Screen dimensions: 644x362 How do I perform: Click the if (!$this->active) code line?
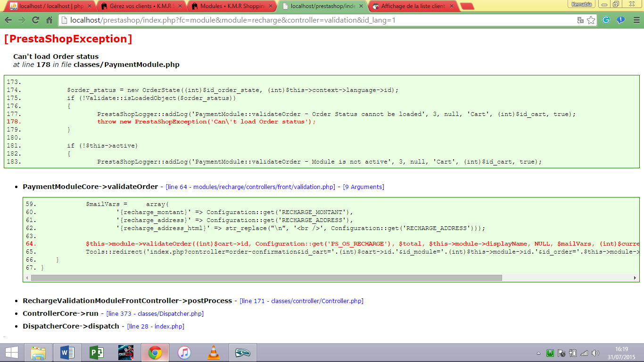(x=102, y=146)
